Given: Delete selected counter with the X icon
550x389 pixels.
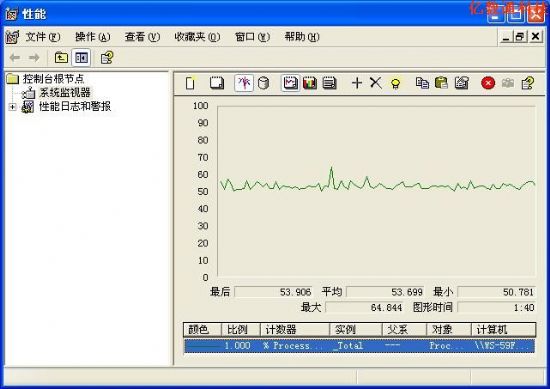Looking at the screenshot, I should [x=376, y=83].
